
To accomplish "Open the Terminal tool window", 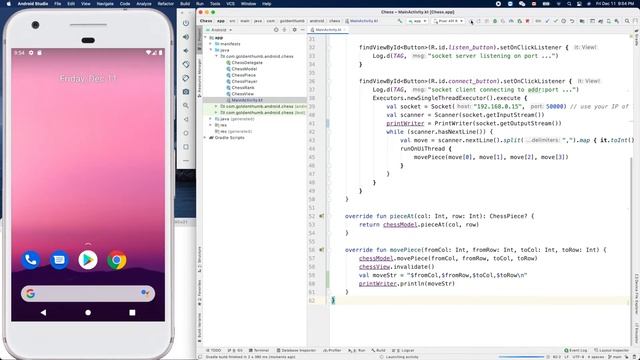I will 259,350.
